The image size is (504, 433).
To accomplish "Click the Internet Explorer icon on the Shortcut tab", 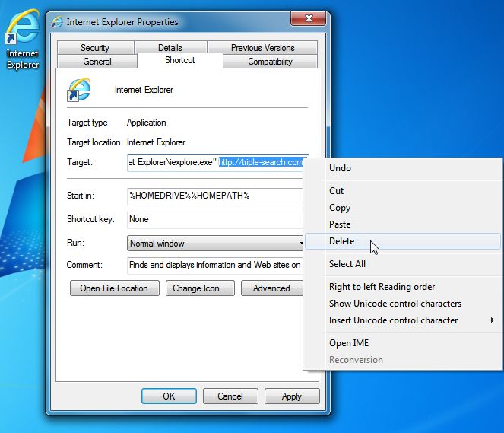I will [x=79, y=90].
